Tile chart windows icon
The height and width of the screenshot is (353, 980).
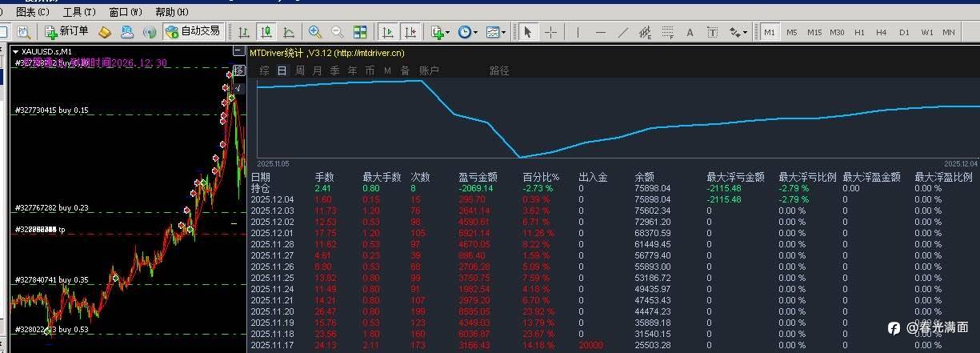click(x=360, y=32)
